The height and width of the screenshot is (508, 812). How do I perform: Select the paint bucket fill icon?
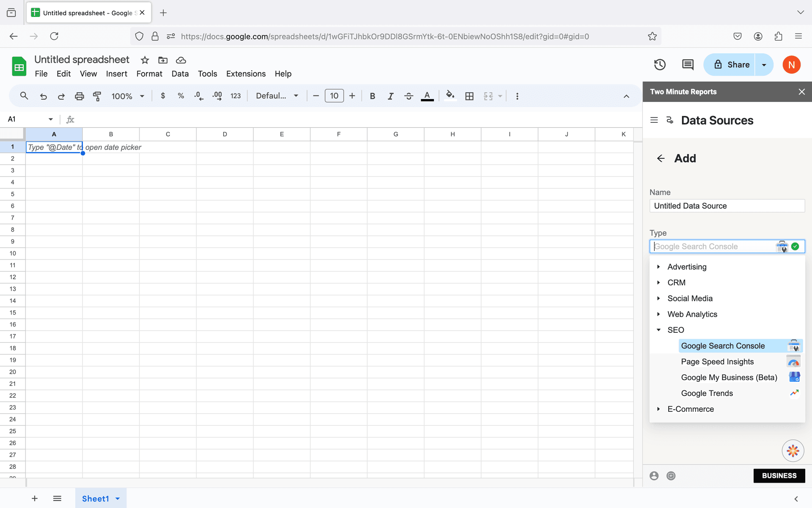click(x=450, y=95)
